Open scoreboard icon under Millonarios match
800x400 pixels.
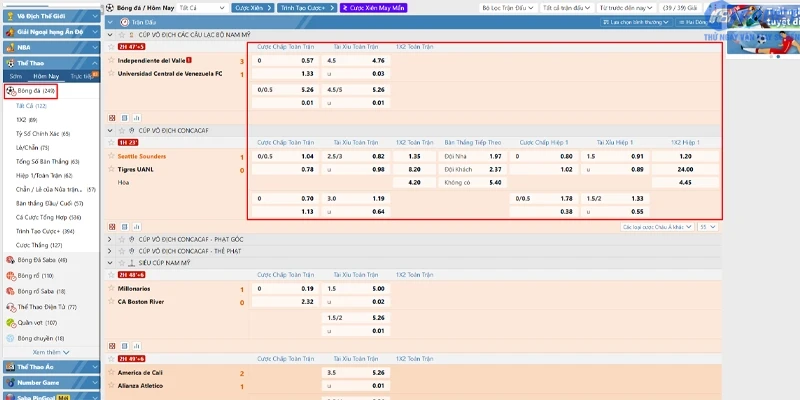(x=124, y=345)
